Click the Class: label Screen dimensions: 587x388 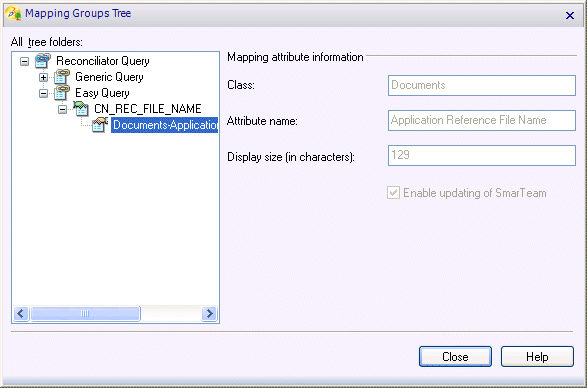click(241, 85)
